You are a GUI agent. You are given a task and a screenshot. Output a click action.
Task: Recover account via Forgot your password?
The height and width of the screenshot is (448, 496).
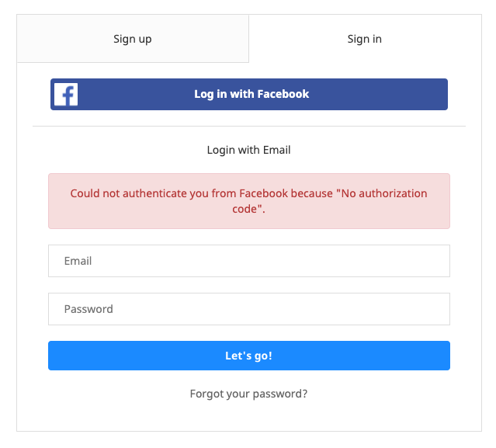(248, 394)
